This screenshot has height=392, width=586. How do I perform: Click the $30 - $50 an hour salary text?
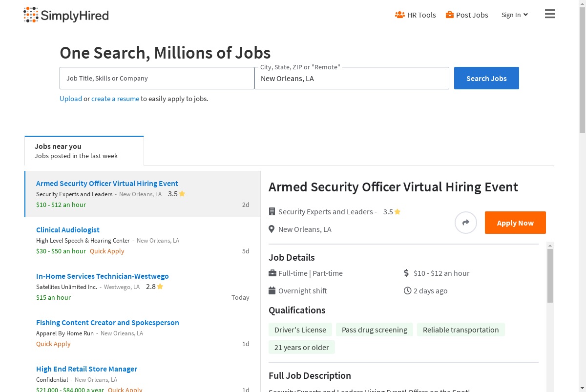click(61, 251)
